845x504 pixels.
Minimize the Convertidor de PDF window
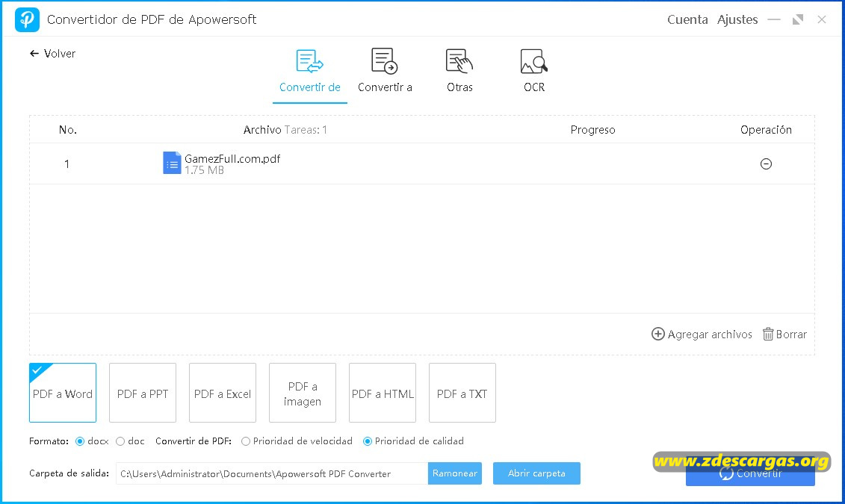click(774, 20)
